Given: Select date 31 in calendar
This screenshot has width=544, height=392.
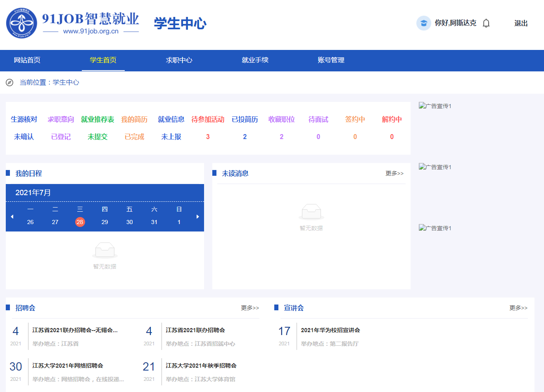Looking at the screenshot, I should [x=154, y=222].
